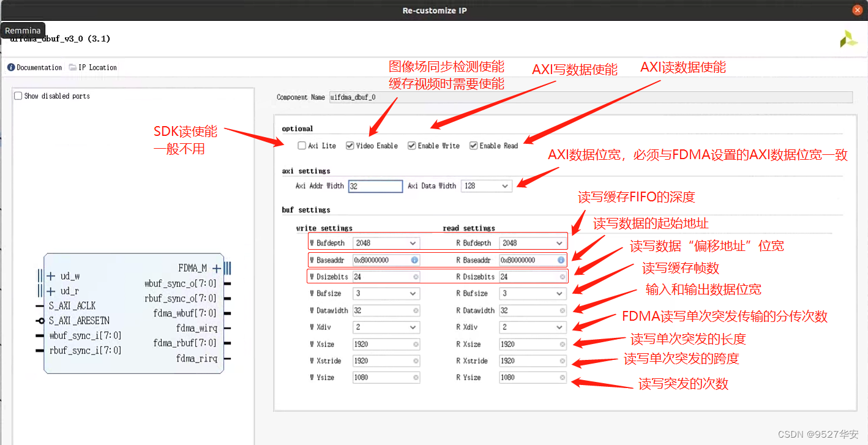Click the W Baseaddr input field
The image size is (868, 445).
386,260
